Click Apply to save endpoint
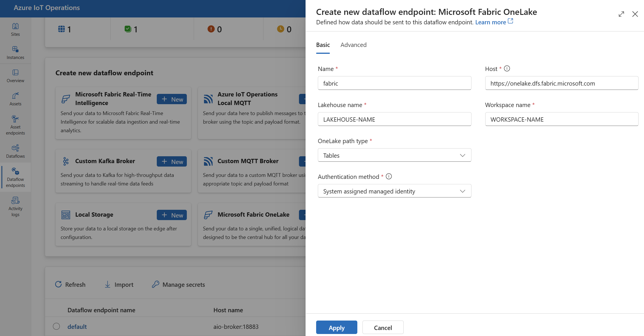Image resolution: width=644 pixels, height=336 pixels. click(x=336, y=327)
